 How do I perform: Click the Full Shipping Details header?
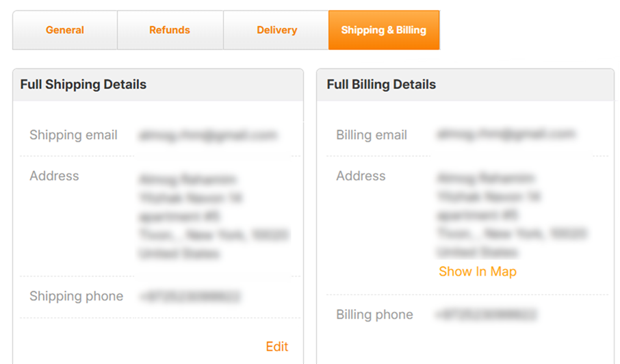pos(83,85)
